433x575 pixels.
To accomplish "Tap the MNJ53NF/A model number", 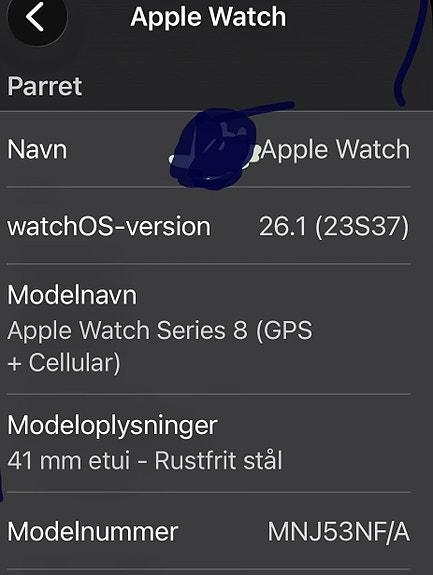I will [338, 532].
